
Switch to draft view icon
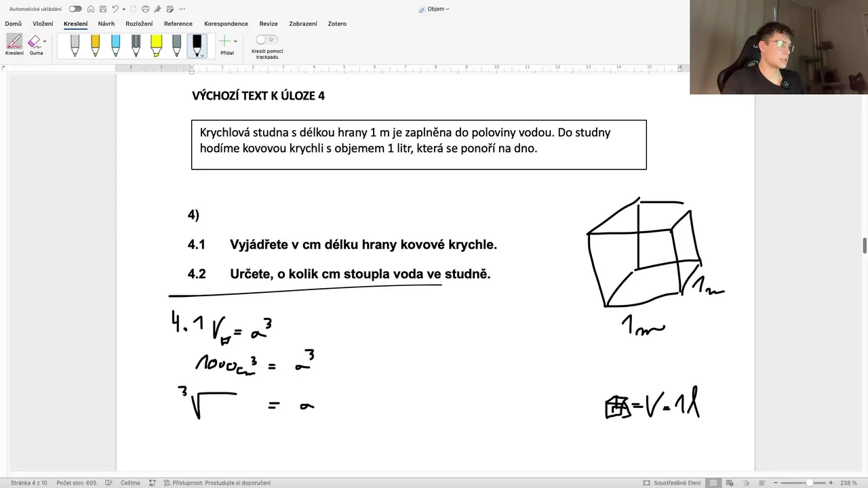[x=762, y=483]
